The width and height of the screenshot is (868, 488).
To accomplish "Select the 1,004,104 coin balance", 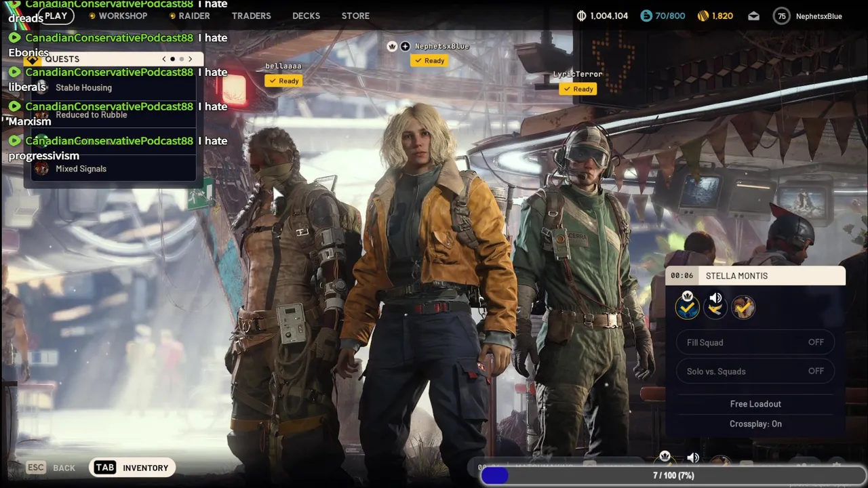I will [x=609, y=16].
